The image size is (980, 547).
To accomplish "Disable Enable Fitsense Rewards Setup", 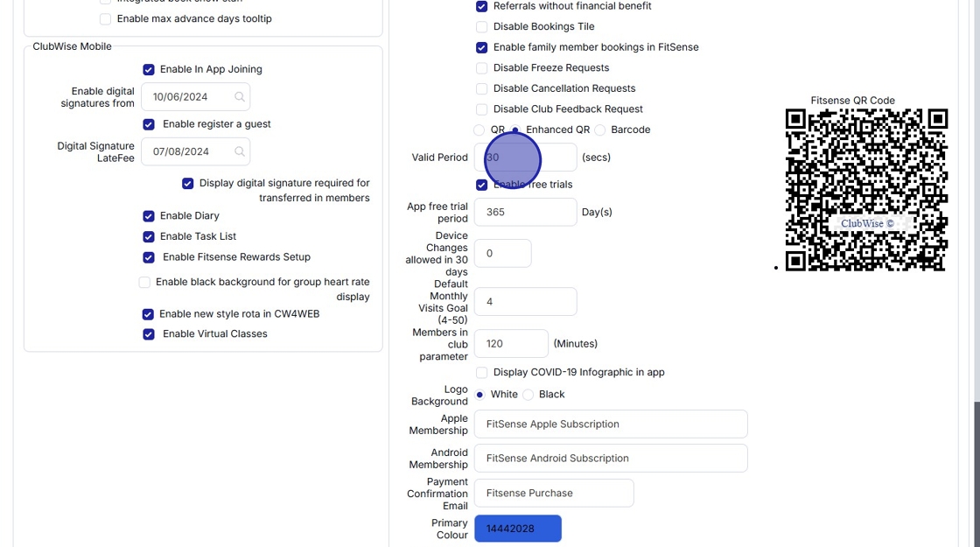I will coord(149,257).
